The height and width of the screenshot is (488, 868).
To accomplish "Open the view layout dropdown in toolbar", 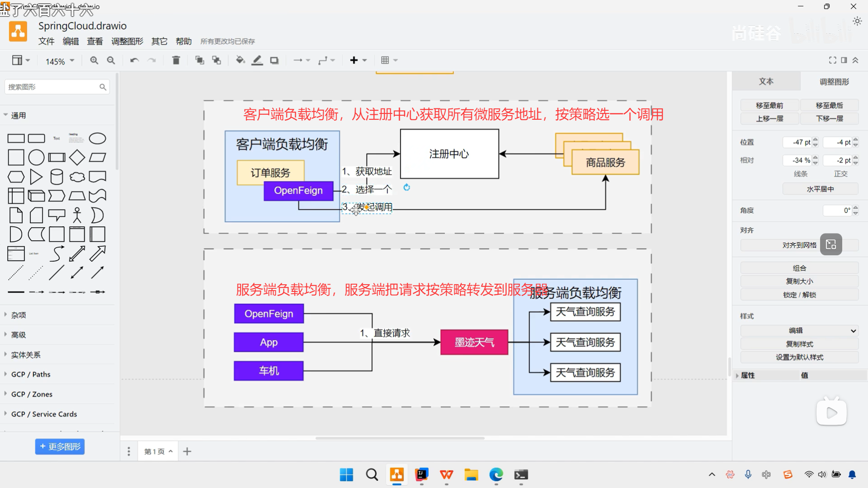I will [x=21, y=60].
